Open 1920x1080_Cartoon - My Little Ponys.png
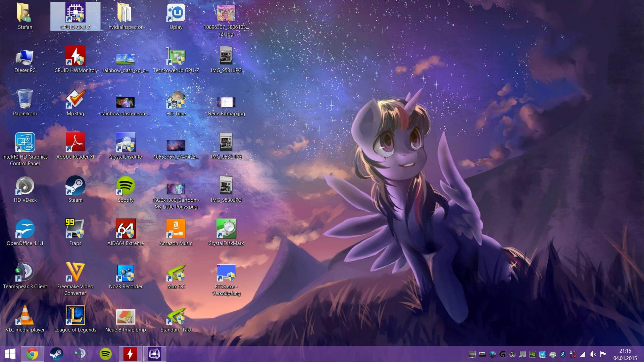 [x=176, y=196]
